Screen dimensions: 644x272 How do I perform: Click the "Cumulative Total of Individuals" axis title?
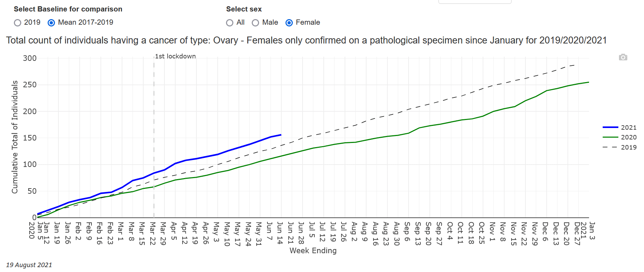coord(15,137)
